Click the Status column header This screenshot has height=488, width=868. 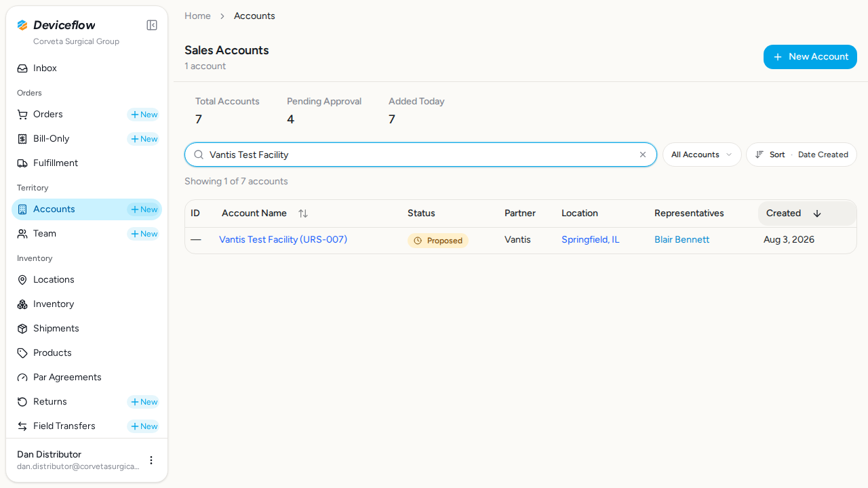421,213
